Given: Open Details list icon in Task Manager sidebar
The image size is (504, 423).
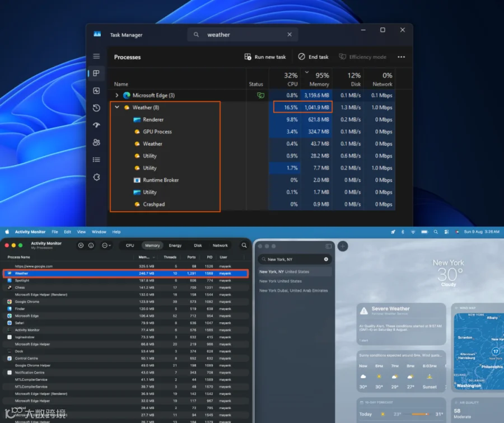Looking at the screenshot, I should coord(96,159).
